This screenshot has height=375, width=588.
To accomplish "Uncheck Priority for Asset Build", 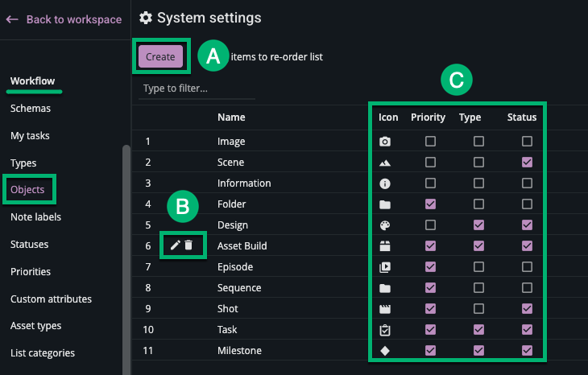I will pos(430,245).
